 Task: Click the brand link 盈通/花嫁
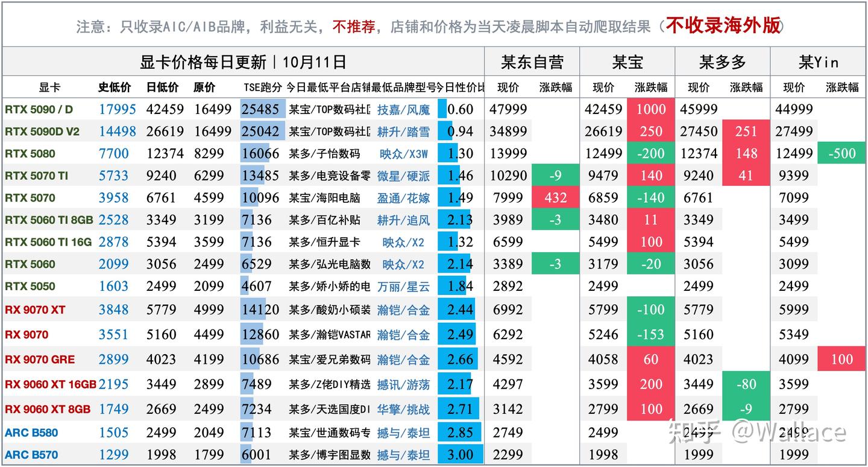point(404,198)
